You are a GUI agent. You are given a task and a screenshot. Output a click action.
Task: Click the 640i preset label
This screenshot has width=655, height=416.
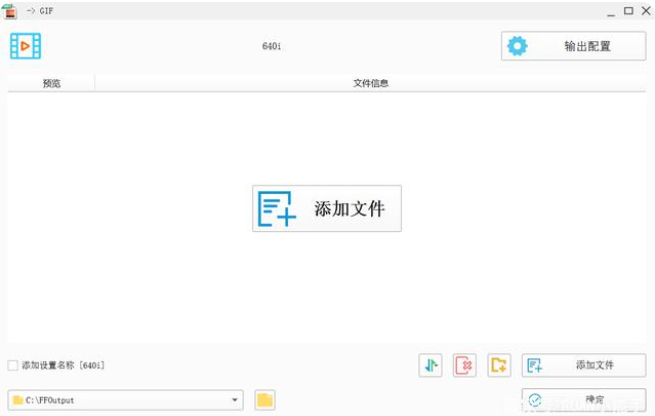pyautogui.click(x=272, y=46)
